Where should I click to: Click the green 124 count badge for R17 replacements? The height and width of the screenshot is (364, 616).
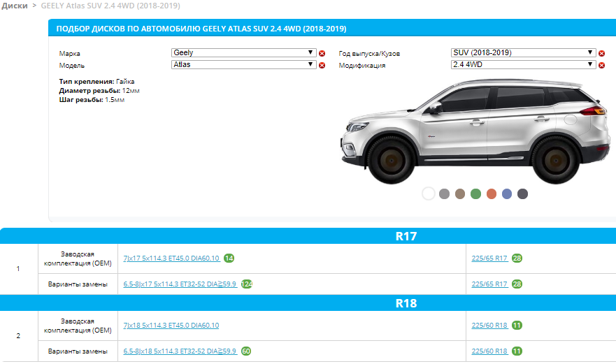click(246, 284)
